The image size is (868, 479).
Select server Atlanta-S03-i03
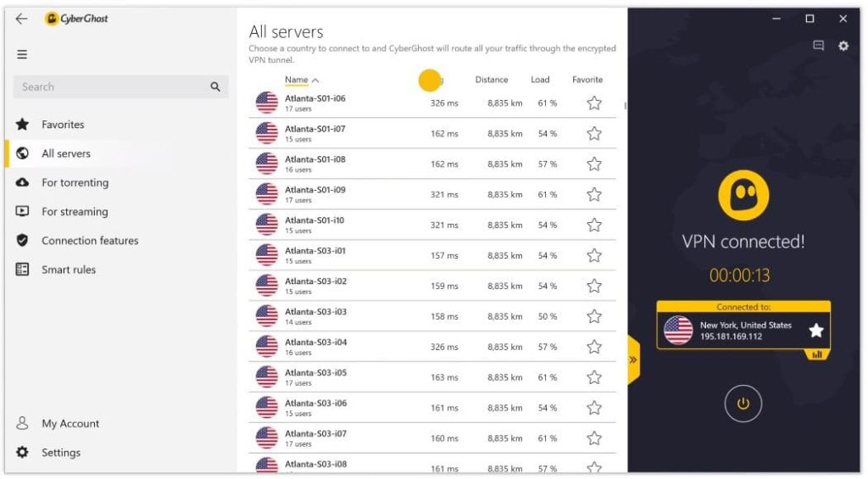click(x=432, y=316)
